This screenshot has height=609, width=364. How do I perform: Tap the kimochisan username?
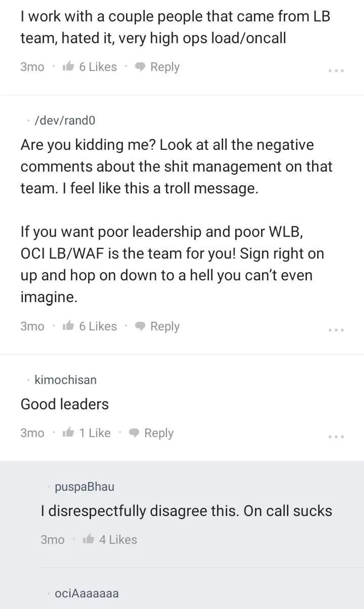coord(66,380)
